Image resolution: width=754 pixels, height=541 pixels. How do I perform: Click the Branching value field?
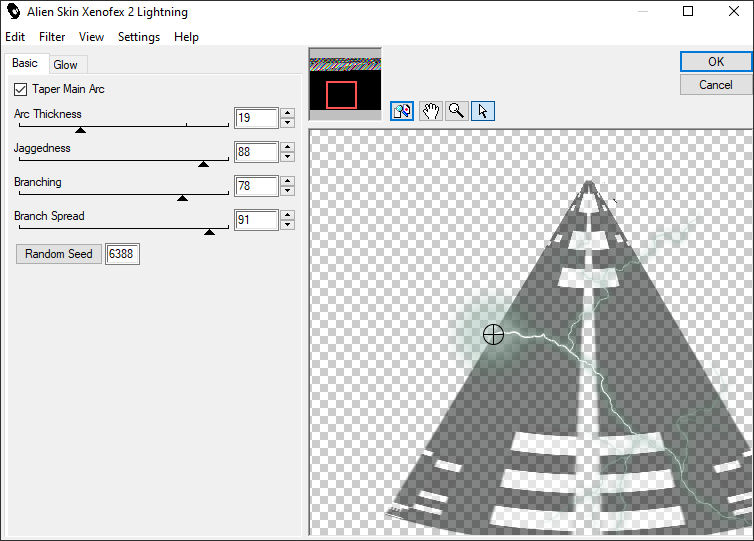tap(256, 186)
